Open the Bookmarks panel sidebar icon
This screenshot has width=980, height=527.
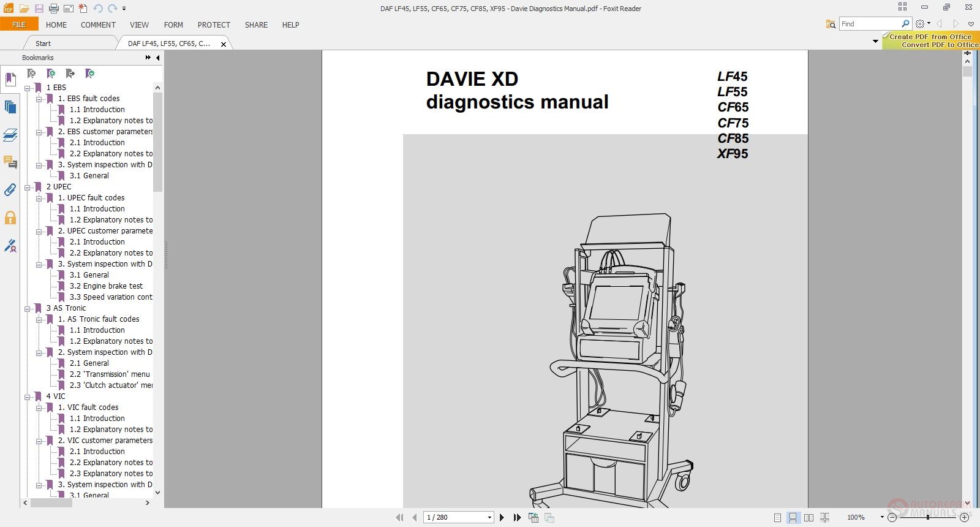[x=10, y=80]
